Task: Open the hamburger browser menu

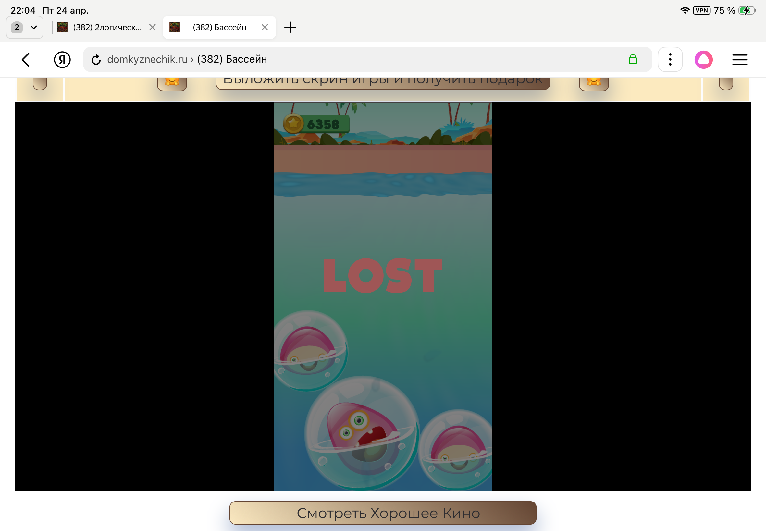Action: tap(739, 60)
